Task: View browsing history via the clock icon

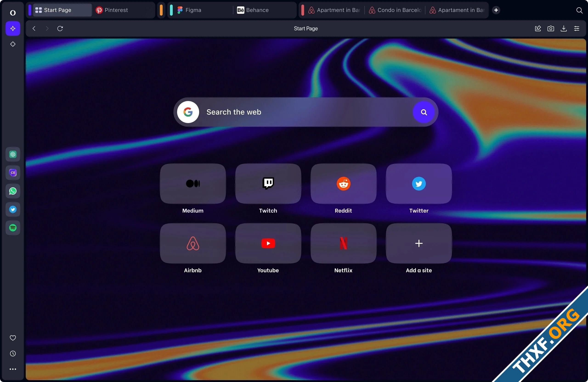Action: [x=13, y=354]
